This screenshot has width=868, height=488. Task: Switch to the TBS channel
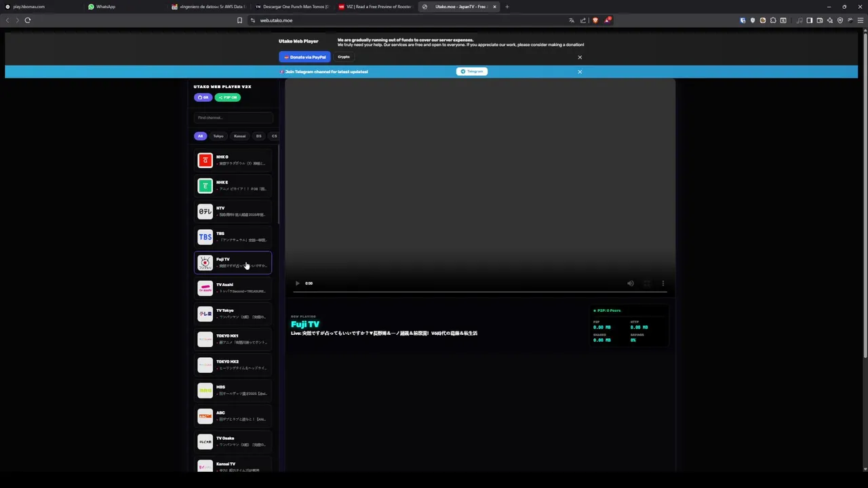point(233,237)
